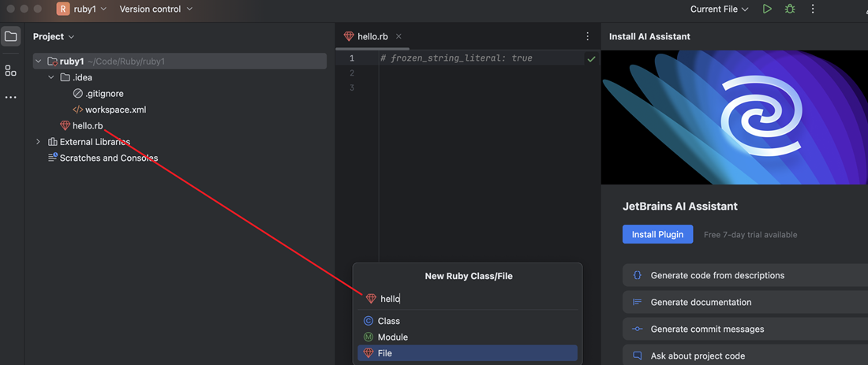Viewport: 868px width, 365px height.
Task: Choose Module in New Ruby Class/File popup
Action: point(467,337)
